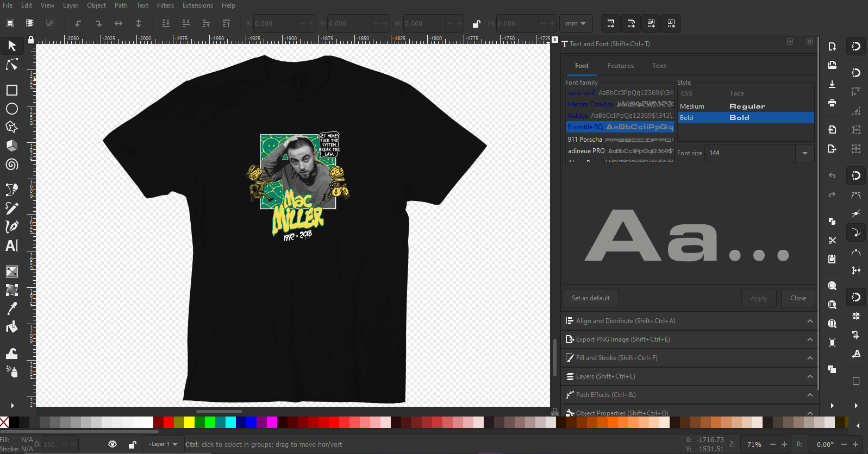The width and height of the screenshot is (868, 454).
Task: Select the adineue PRO font family
Action: 620,151
